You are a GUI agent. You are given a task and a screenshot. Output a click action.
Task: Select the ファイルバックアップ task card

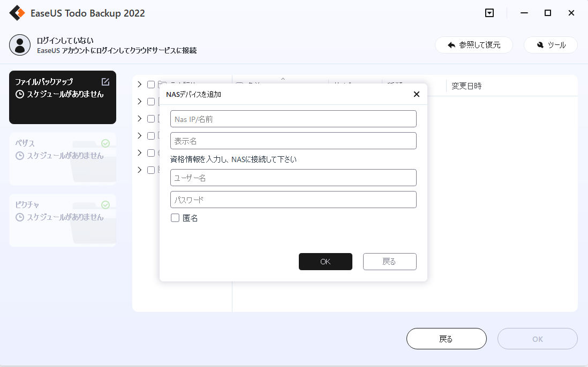63,97
